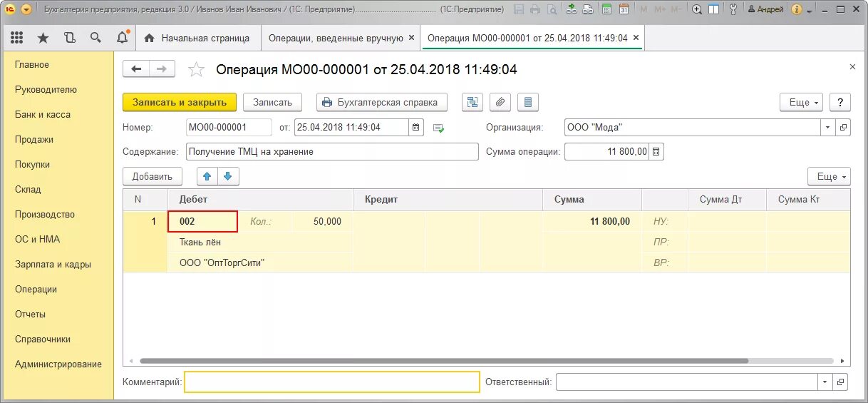Click the Номер field МО00-000001
The image size is (868, 403).
229,128
